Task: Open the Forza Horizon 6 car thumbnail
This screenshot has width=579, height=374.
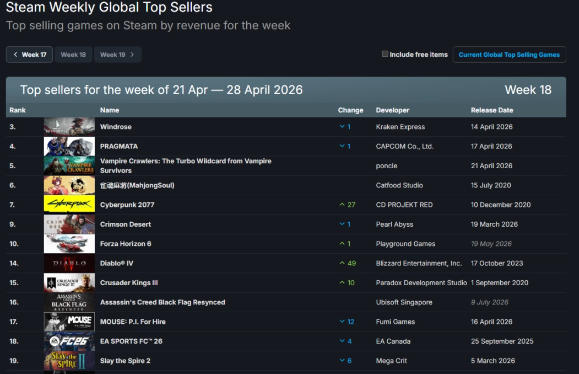Action: coord(69,244)
